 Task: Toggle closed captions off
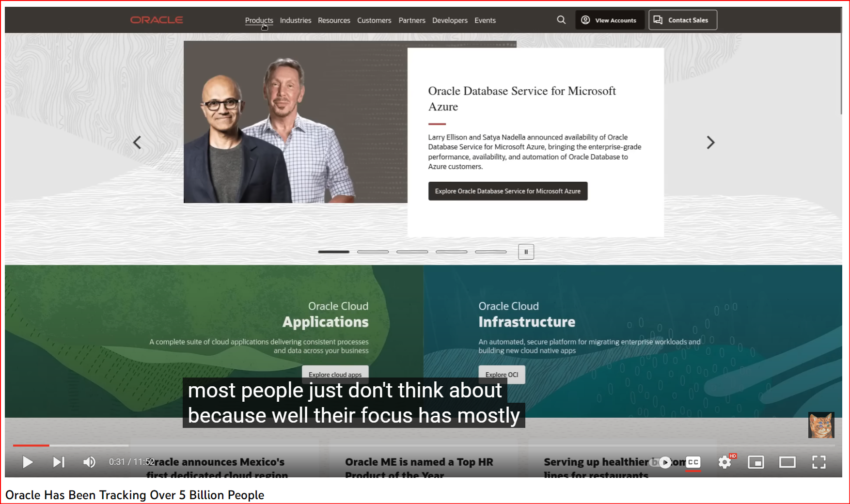pyautogui.click(x=693, y=462)
